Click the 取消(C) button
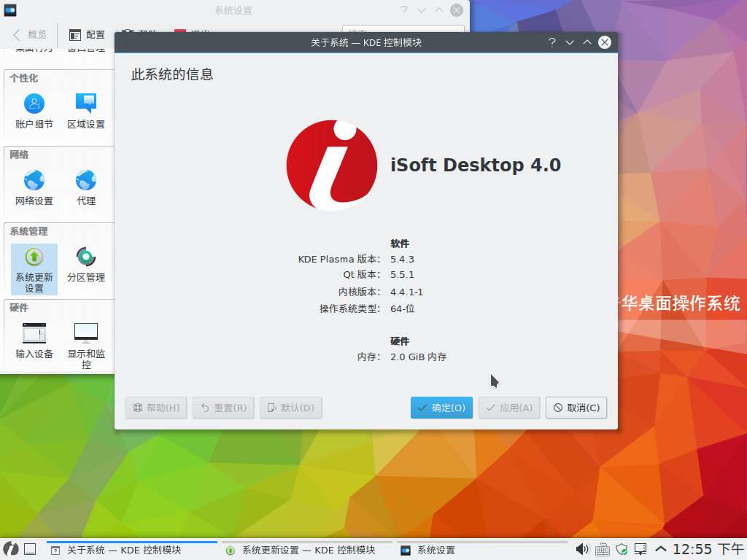This screenshot has width=747, height=560. coord(576,408)
